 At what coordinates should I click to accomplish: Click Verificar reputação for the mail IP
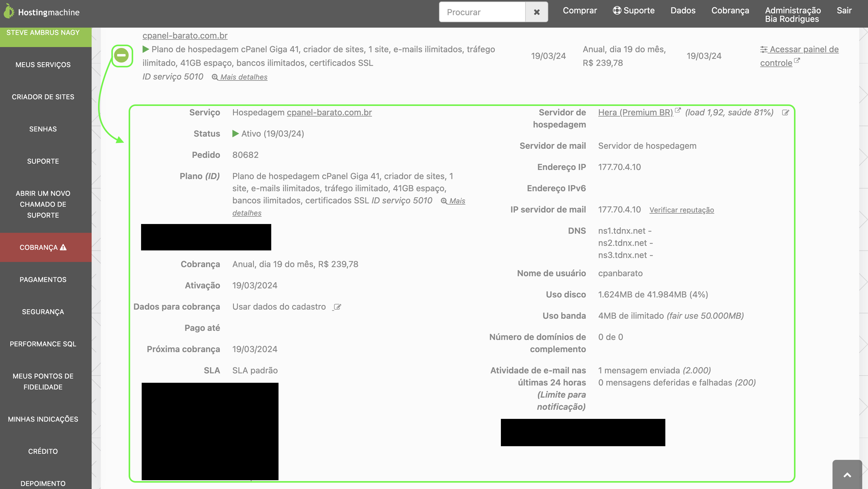(682, 210)
